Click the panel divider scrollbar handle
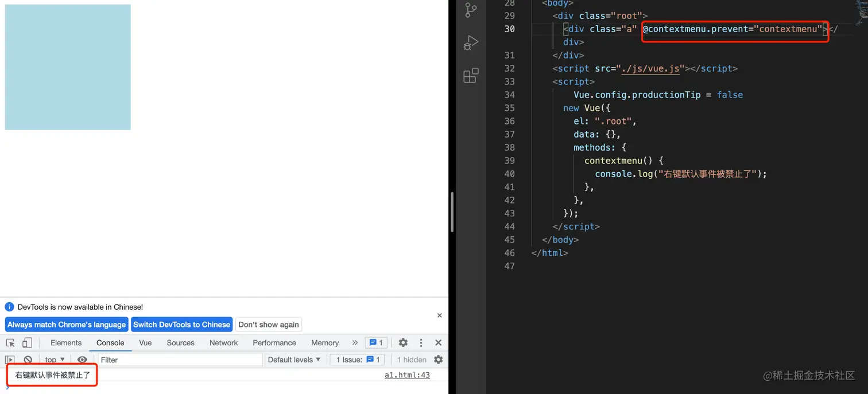 [x=452, y=212]
